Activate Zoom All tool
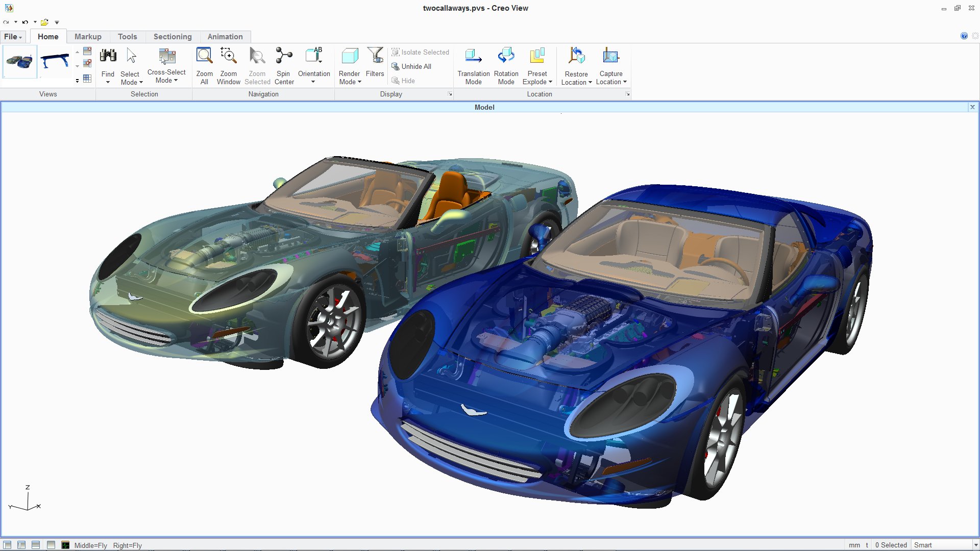Viewport: 980px width, 551px height. (204, 56)
